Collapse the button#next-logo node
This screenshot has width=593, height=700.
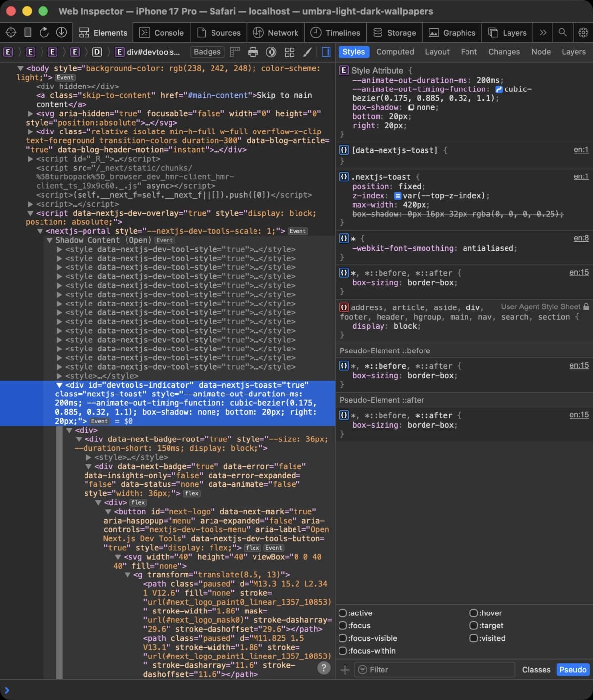(x=108, y=512)
